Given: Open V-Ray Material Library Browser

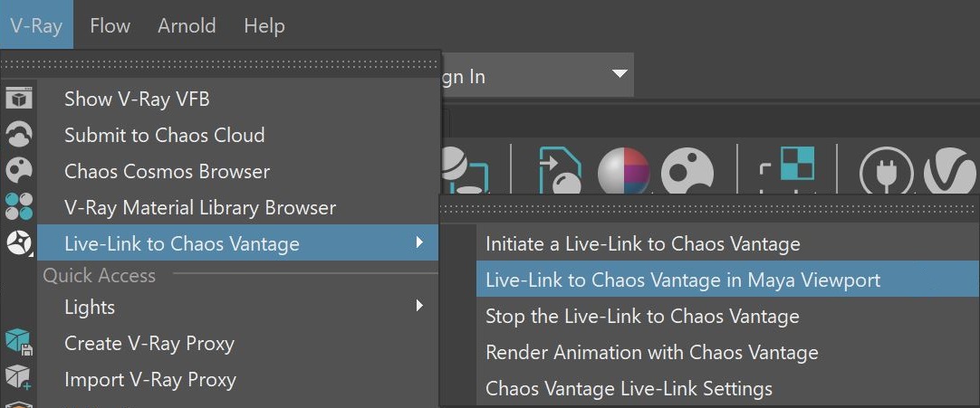Looking at the screenshot, I should 238,207.
